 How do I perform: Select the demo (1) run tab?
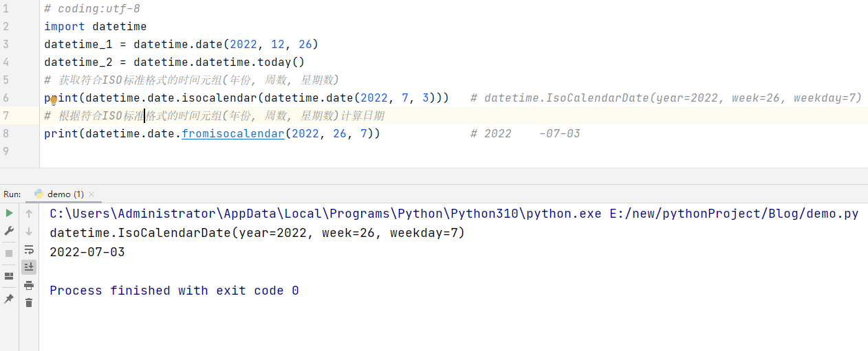65,194
